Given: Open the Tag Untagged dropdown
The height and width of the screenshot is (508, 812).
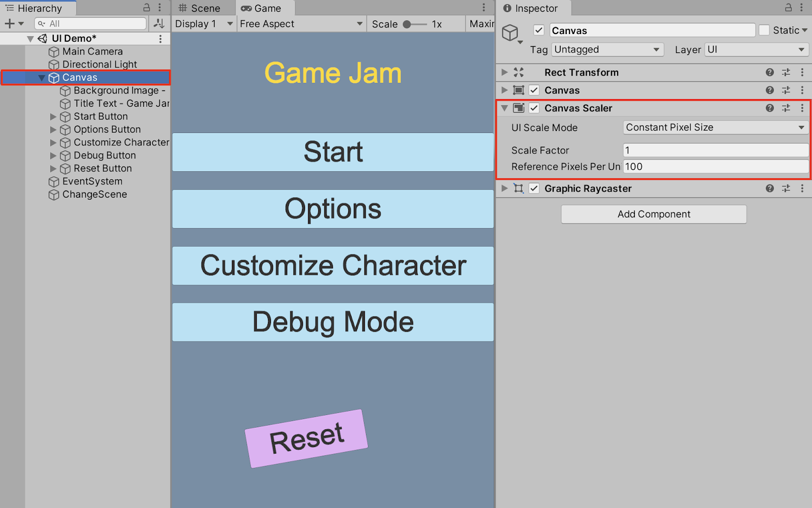Looking at the screenshot, I should click(607, 50).
